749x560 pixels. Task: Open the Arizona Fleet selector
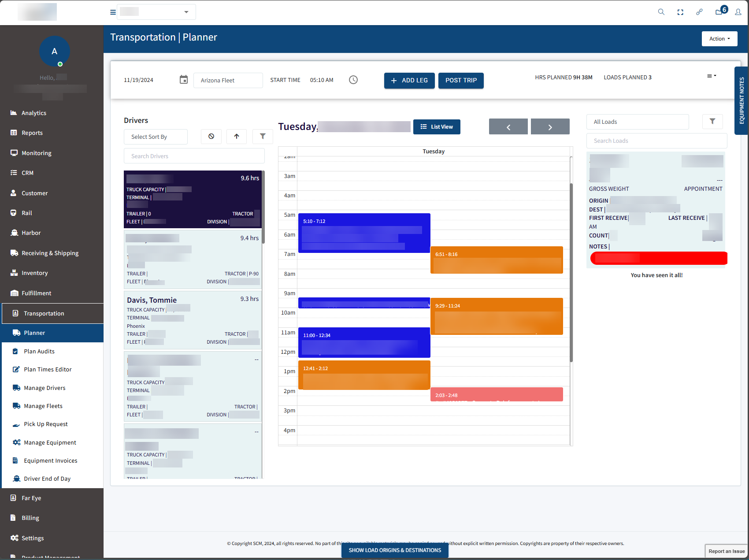tap(228, 80)
